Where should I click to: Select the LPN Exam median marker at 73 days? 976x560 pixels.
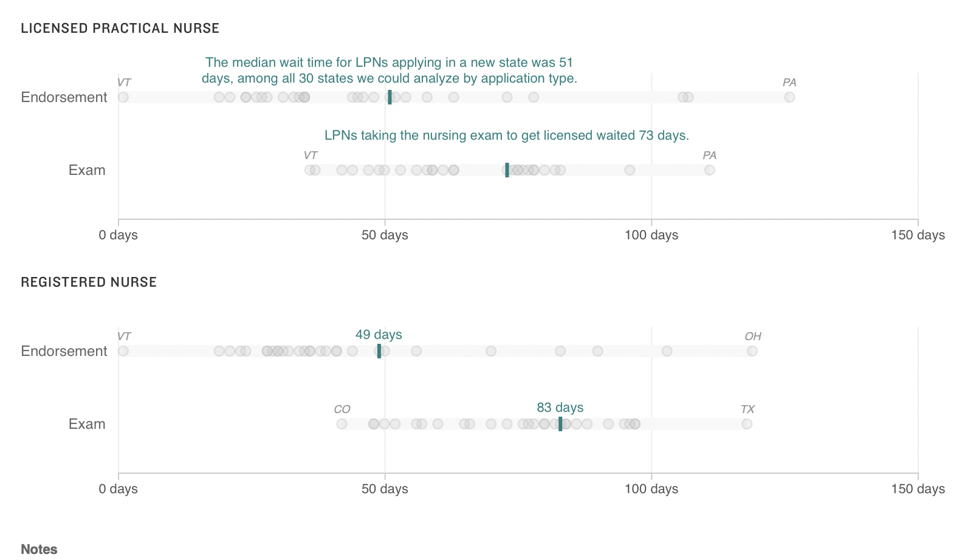pyautogui.click(x=507, y=170)
